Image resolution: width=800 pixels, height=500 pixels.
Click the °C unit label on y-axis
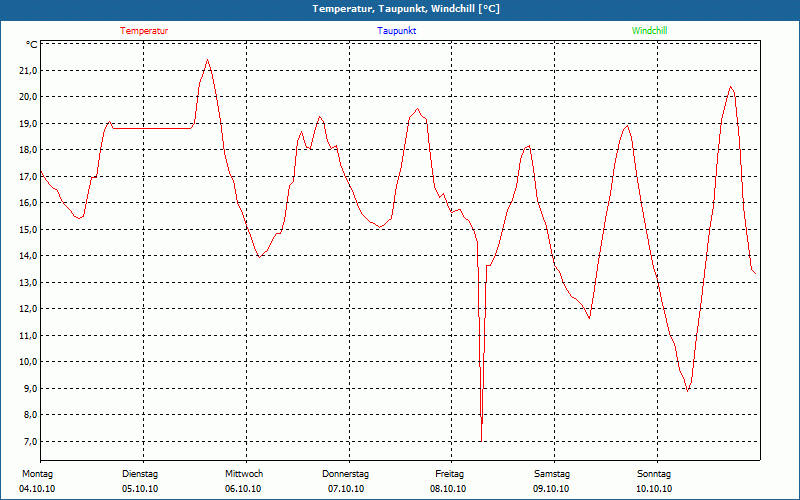pos(32,45)
